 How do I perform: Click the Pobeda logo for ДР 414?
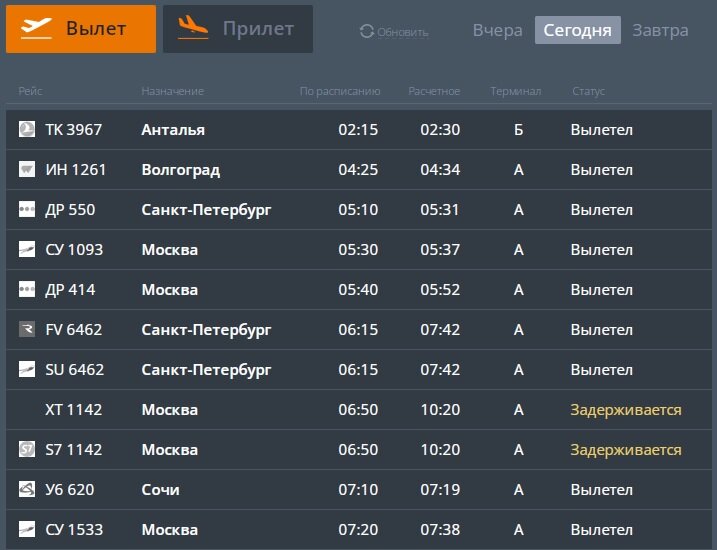click(27, 289)
